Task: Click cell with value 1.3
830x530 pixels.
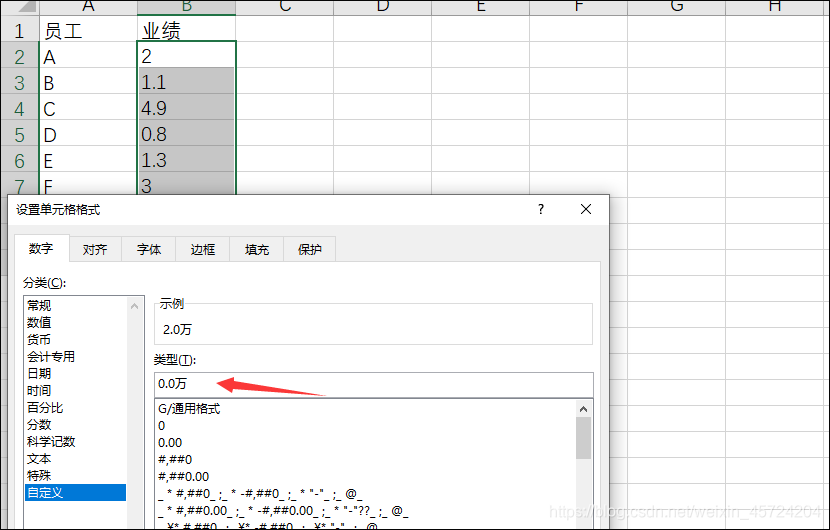Action: coord(186,160)
